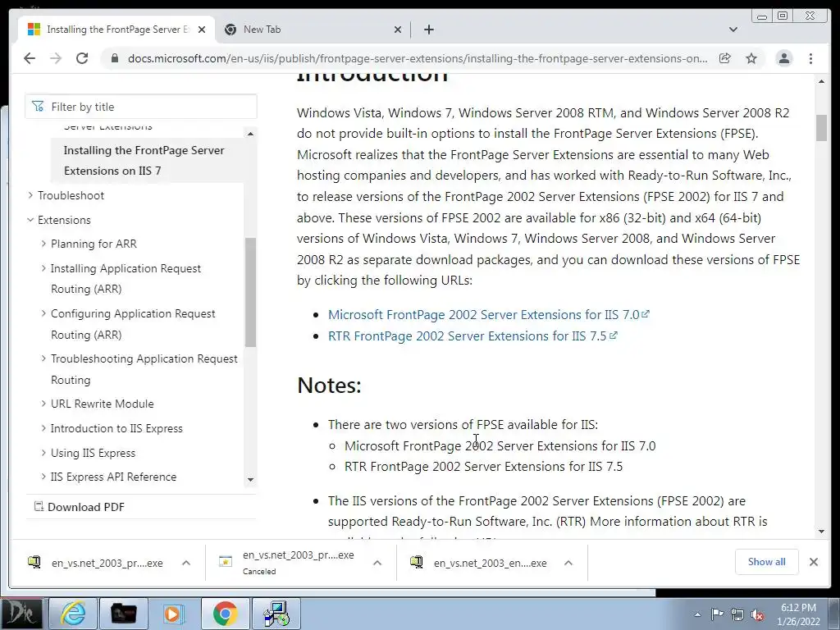This screenshot has width=840, height=630.
Task: Go back to the previous page
Action: coord(30,58)
